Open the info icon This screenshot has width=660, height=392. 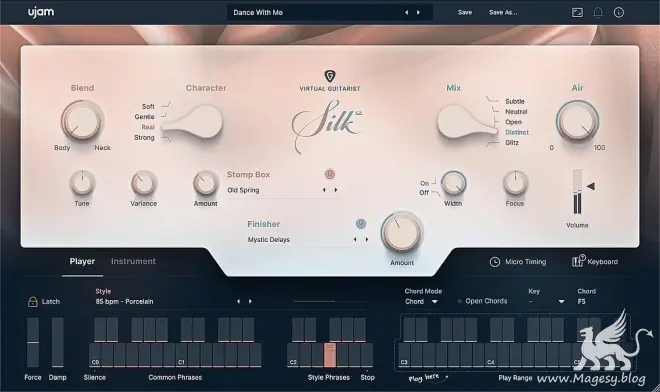click(x=618, y=13)
